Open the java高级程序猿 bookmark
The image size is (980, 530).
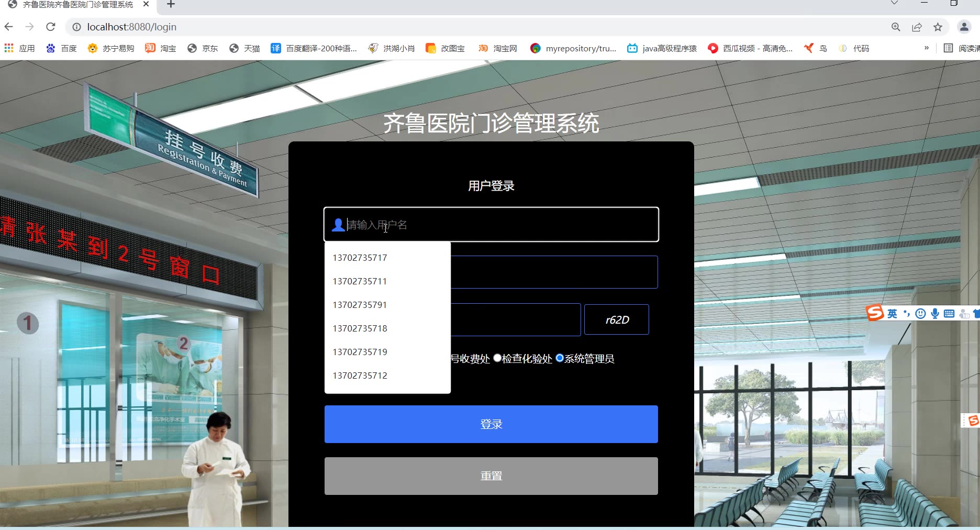click(662, 48)
